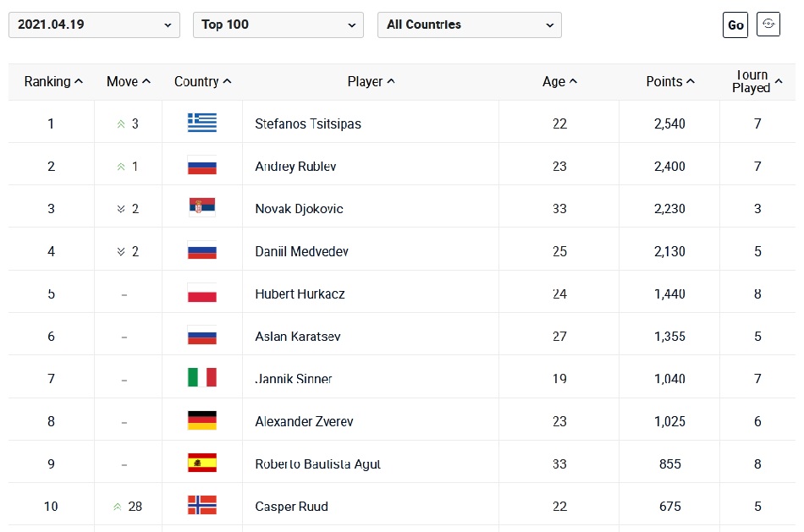The width and height of the screenshot is (804, 532).
Task: Expand the Top 100 dropdown
Action: [278, 25]
